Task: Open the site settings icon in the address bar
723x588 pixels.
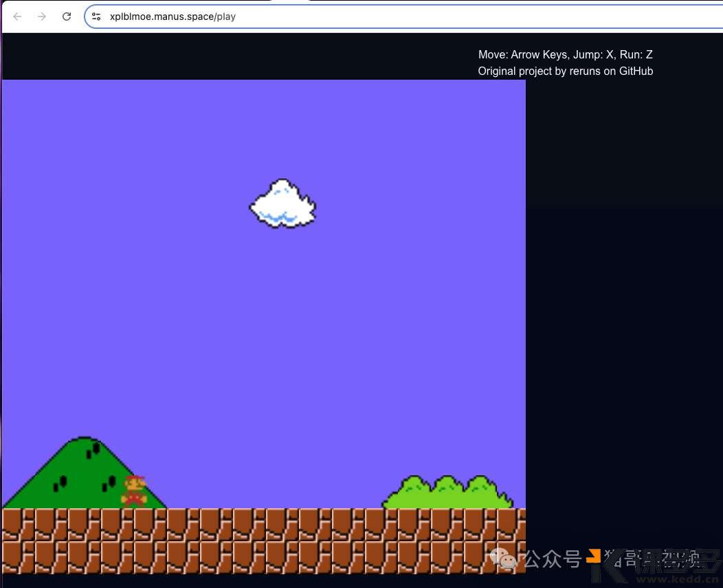Action: [96, 16]
